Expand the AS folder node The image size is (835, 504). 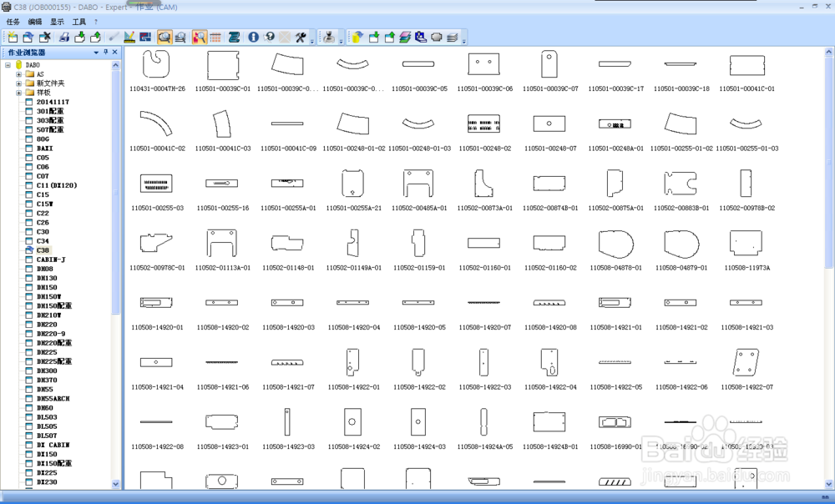pos(18,74)
